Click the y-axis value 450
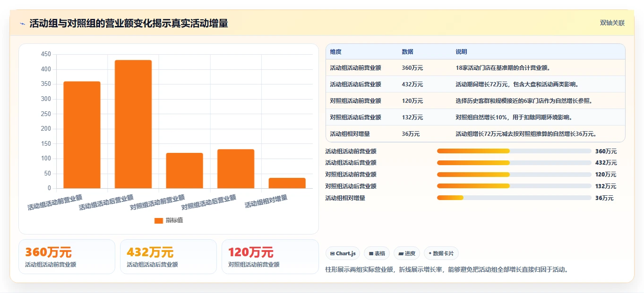The image size is (644, 293). tap(46, 54)
